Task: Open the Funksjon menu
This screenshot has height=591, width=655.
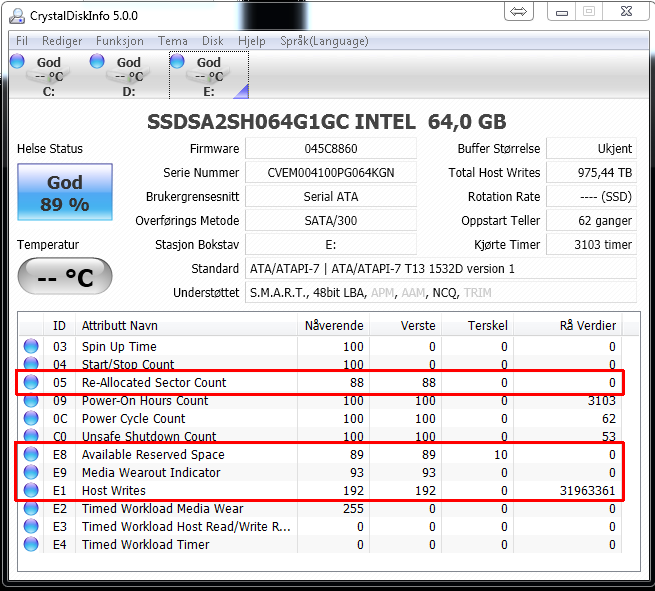Action: point(120,41)
